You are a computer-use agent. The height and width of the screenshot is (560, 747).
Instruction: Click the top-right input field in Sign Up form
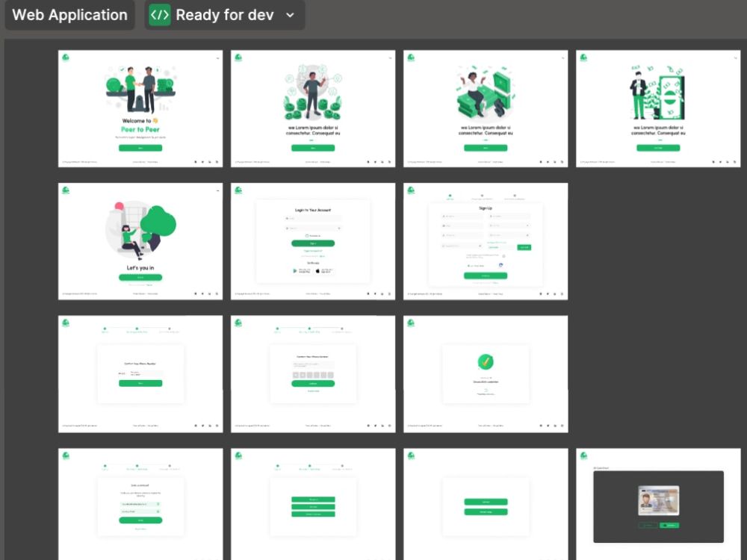pos(509,217)
